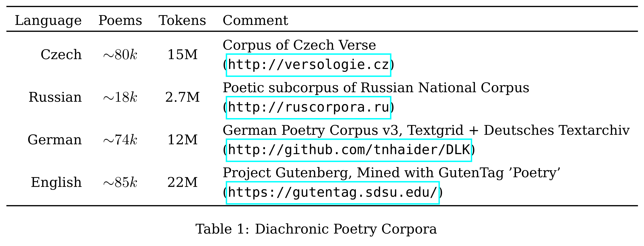644x246 pixels.
Task: Click the 15M tokens value
Action: 183,54
